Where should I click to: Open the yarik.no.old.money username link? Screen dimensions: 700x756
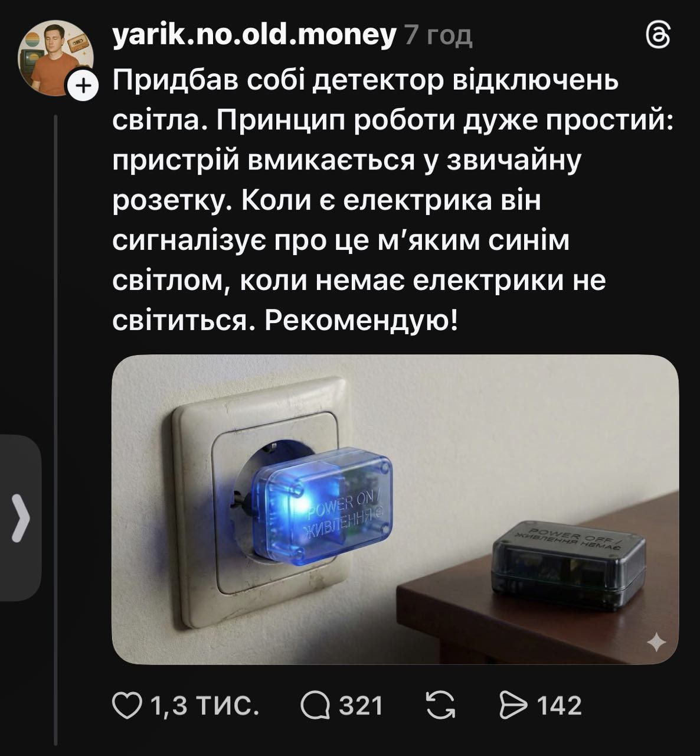click(254, 35)
